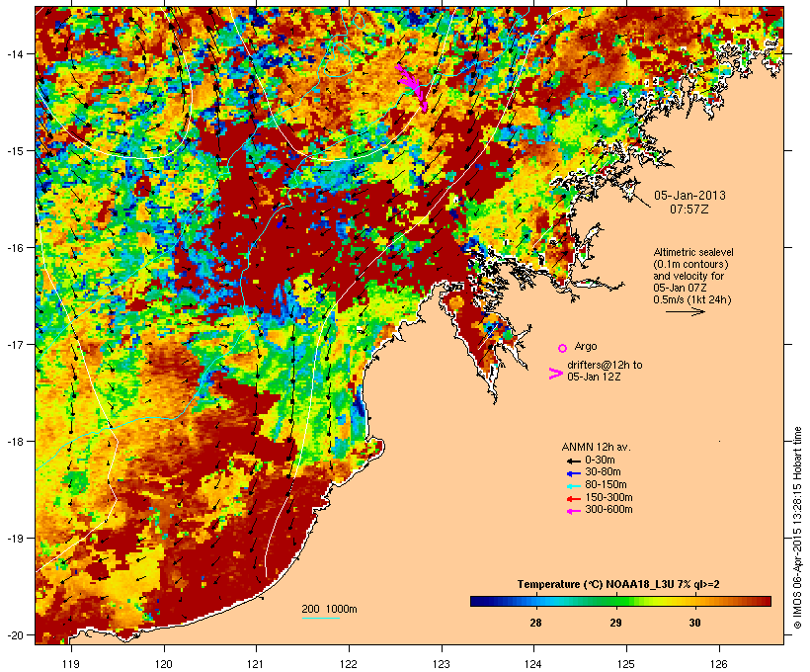Click the 'Argo' legend label
Image resolution: width=810 pixels, height=672 pixels.
click(x=586, y=346)
